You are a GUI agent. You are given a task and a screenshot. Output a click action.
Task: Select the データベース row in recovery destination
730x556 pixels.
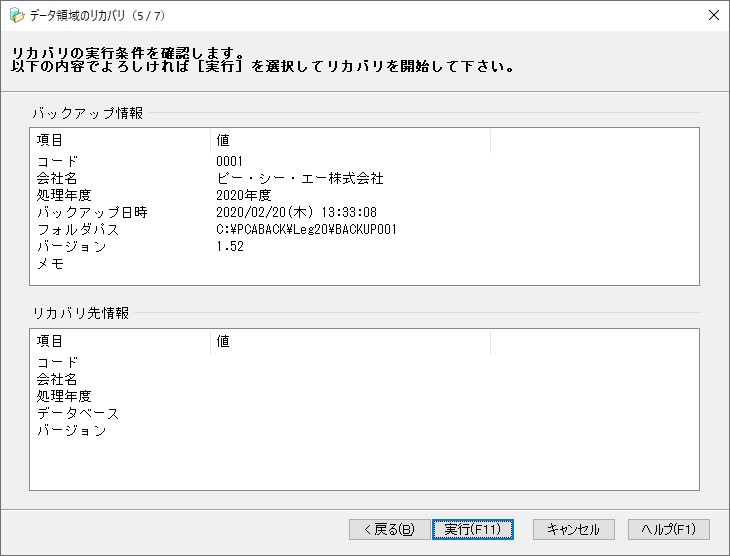coord(364,414)
